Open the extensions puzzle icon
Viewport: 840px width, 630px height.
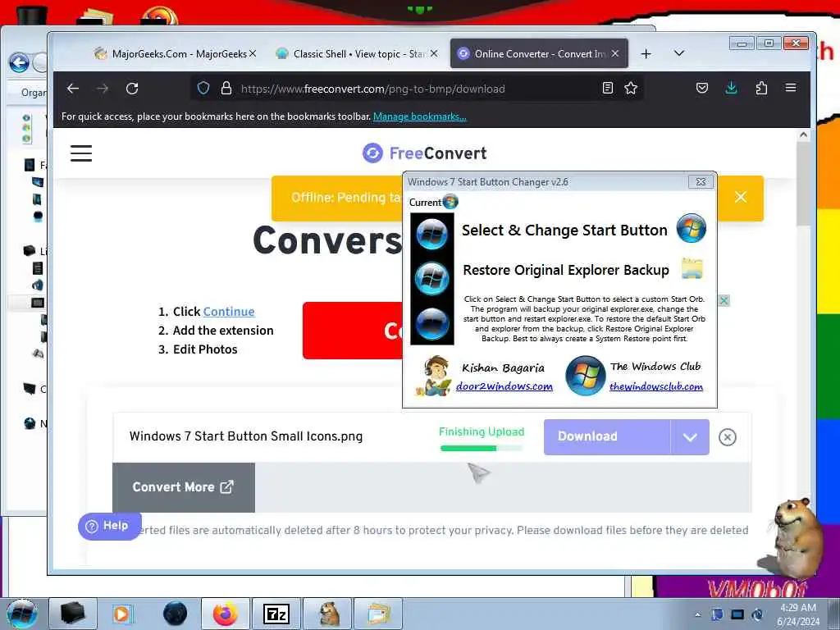coord(761,89)
